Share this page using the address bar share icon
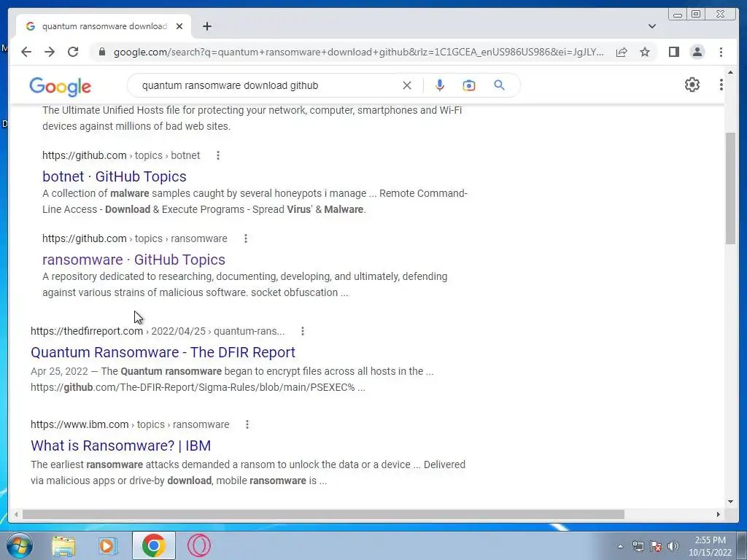 coord(622,52)
